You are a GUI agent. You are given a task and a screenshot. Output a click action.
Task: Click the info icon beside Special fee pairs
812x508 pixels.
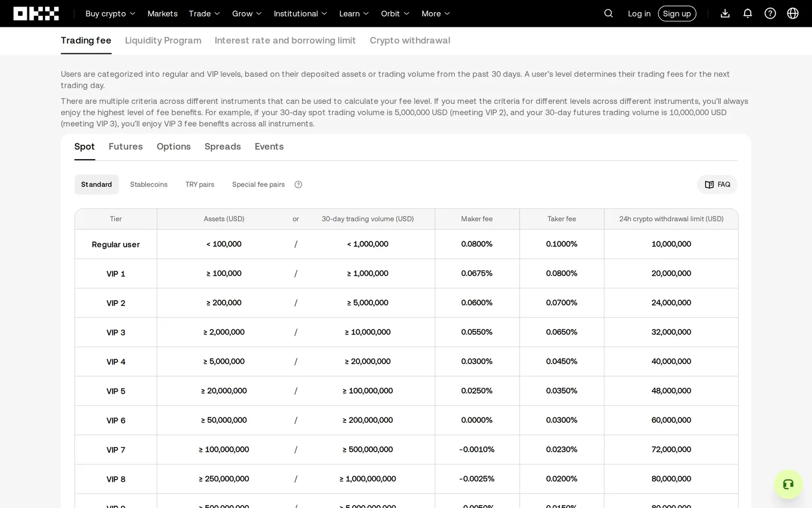(298, 185)
